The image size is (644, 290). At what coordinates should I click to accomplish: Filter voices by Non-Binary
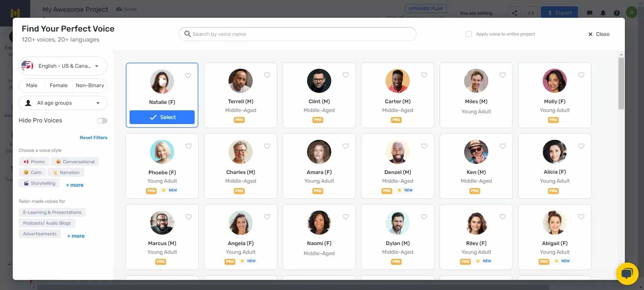90,85
